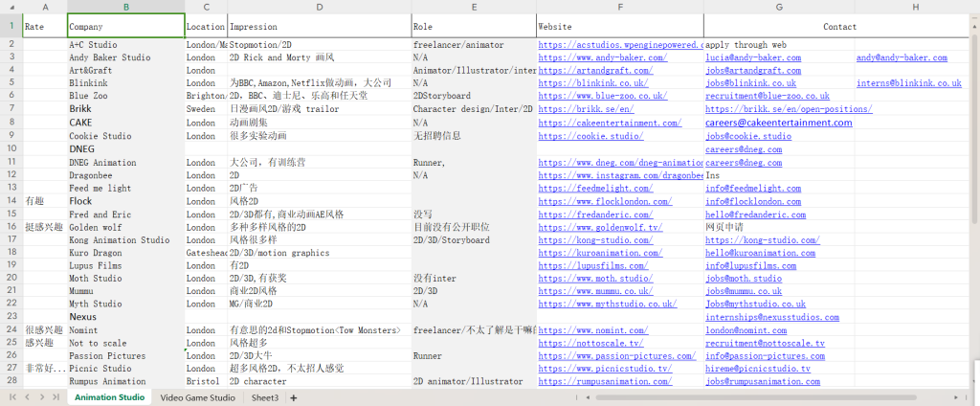Click jobs@moth.studio email link

click(744, 279)
